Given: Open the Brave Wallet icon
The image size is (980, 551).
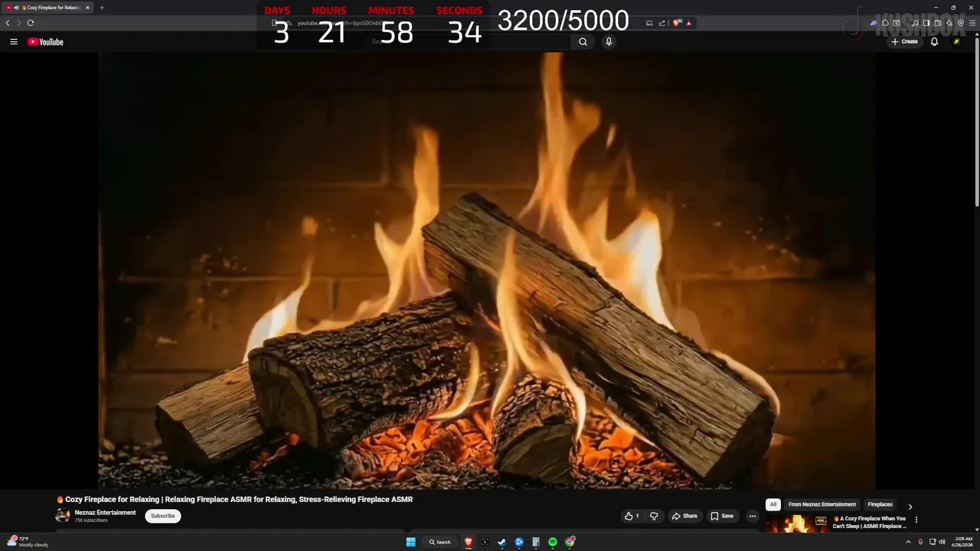Looking at the screenshot, I should 938,23.
